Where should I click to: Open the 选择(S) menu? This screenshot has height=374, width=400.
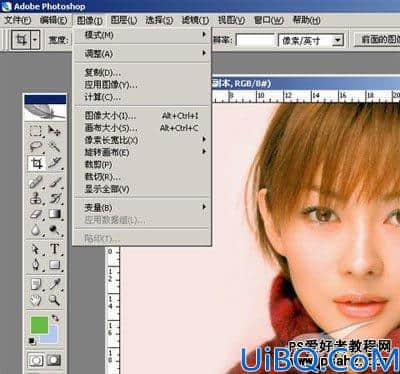[x=159, y=20]
